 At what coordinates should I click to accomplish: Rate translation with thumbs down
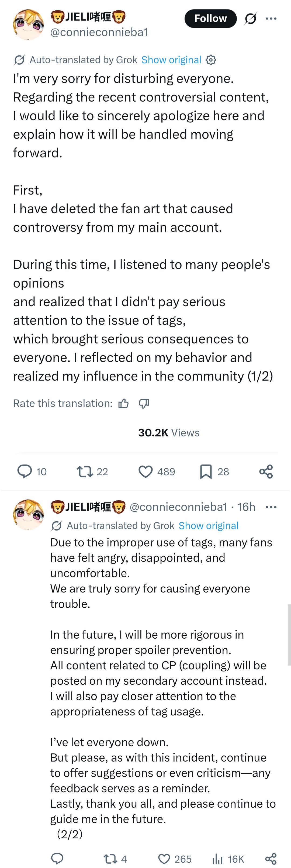pos(144,403)
